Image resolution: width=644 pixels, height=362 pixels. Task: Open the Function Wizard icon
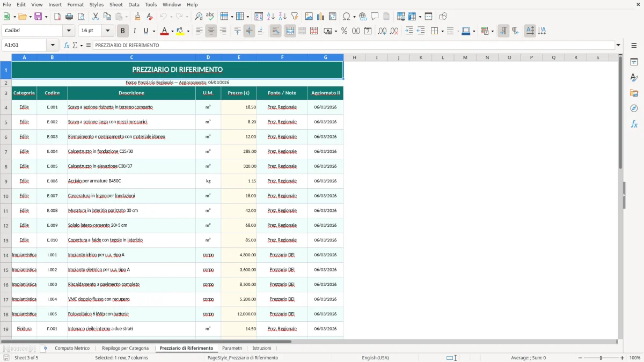pyautogui.click(x=67, y=45)
